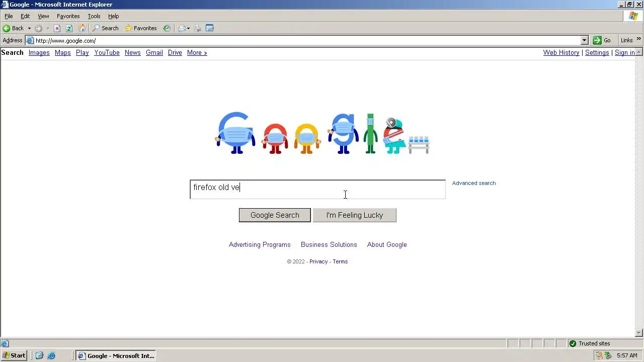
Task: Open the About Google link
Action: [387, 245]
